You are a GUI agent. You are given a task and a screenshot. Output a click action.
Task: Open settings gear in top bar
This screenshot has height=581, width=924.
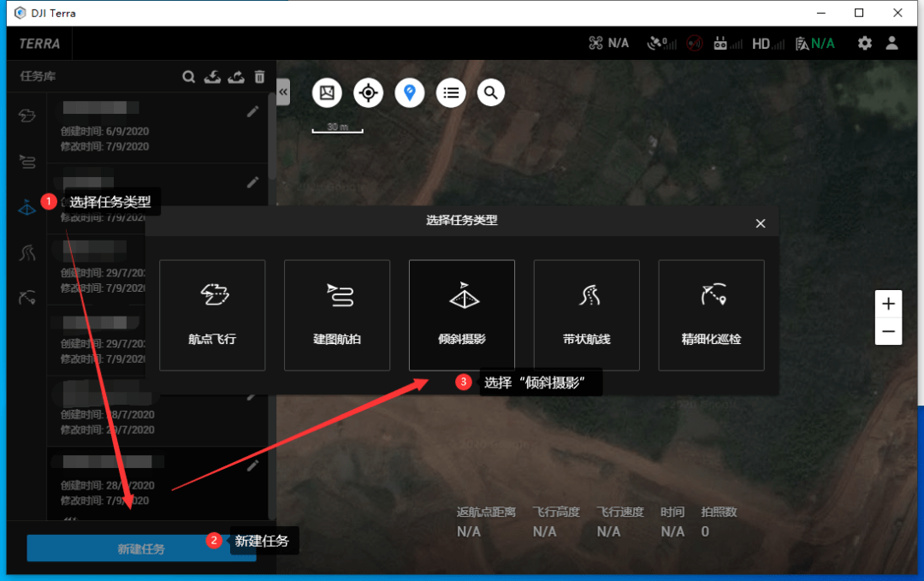(x=864, y=43)
